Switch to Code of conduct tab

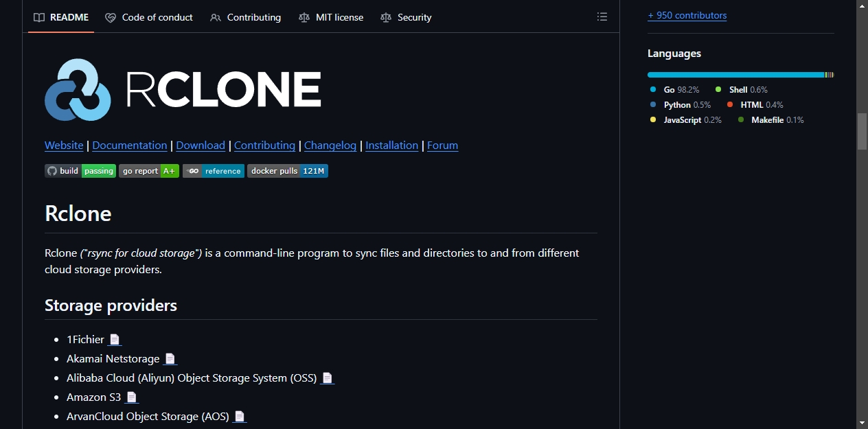coord(149,17)
